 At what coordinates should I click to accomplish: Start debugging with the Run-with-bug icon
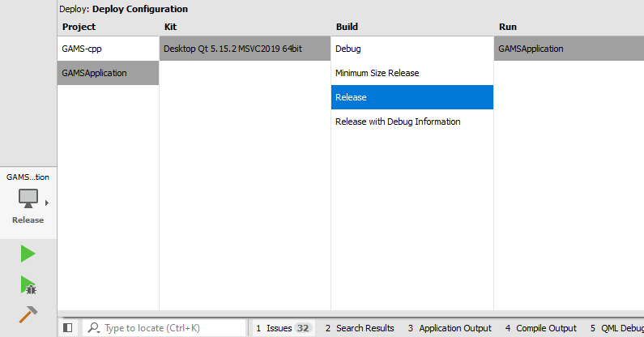point(28,285)
